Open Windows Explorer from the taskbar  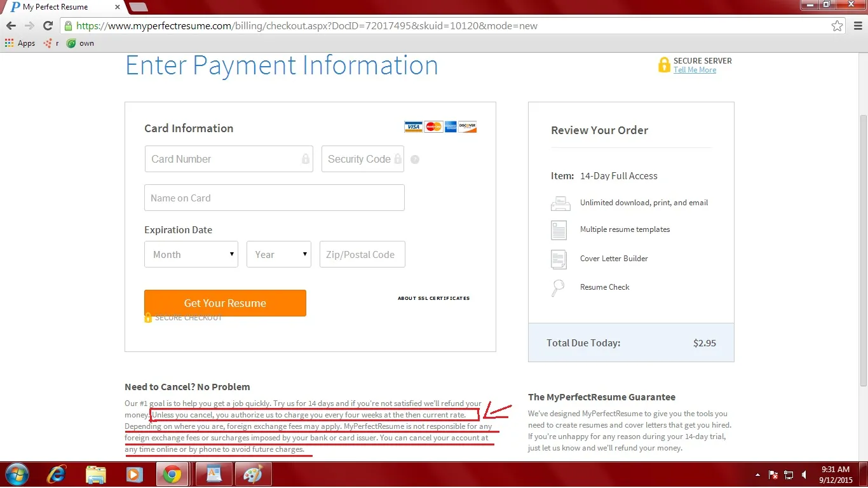(96, 475)
